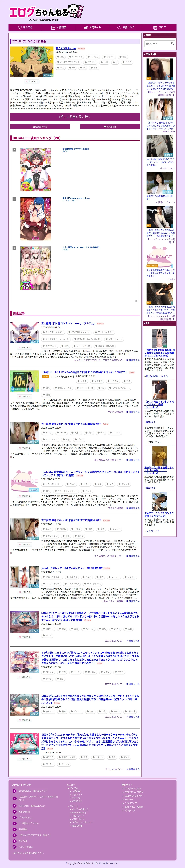Open お問い合わせ in the footer

78,819
